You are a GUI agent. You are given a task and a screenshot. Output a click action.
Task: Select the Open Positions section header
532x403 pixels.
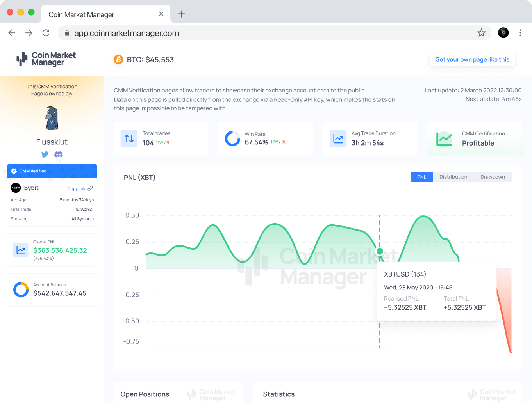click(x=145, y=394)
